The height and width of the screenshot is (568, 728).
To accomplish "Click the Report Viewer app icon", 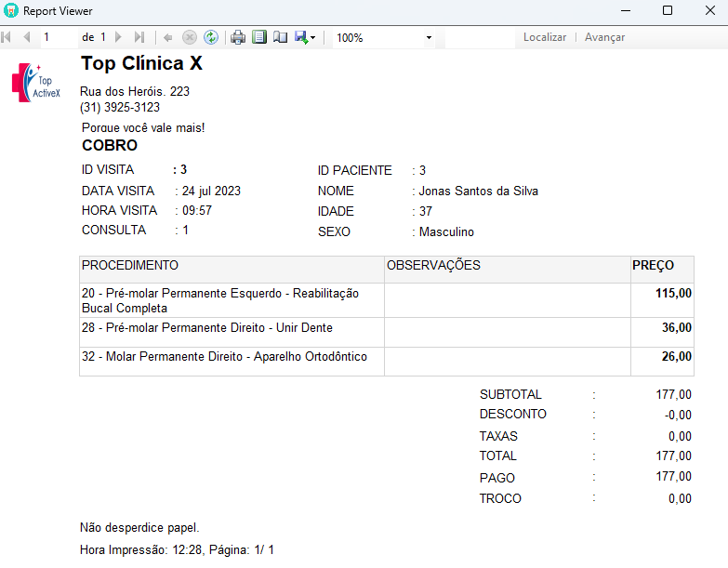I will click(x=10, y=10).
